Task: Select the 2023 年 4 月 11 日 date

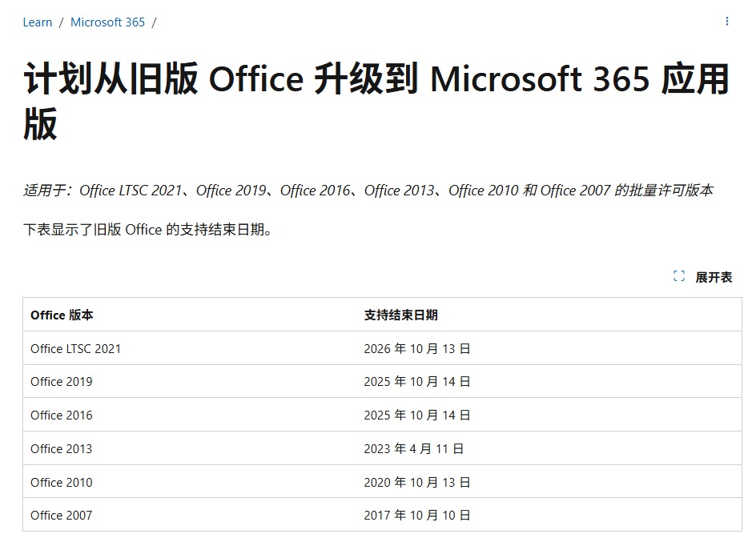Action: pos(413,449)
